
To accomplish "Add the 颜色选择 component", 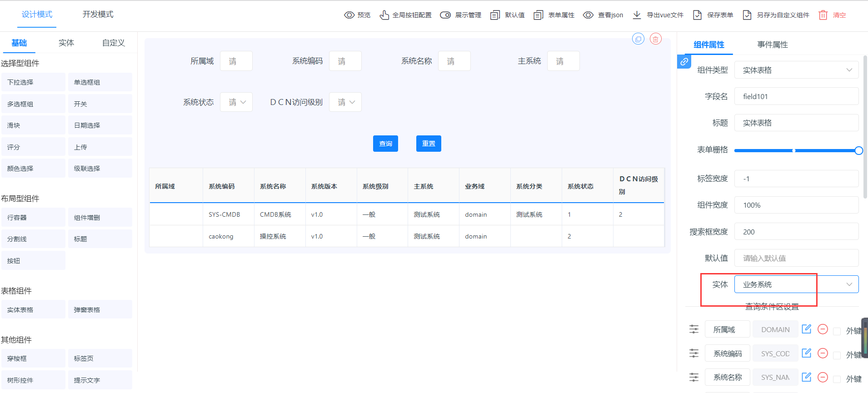I will (x=33, y=169).
